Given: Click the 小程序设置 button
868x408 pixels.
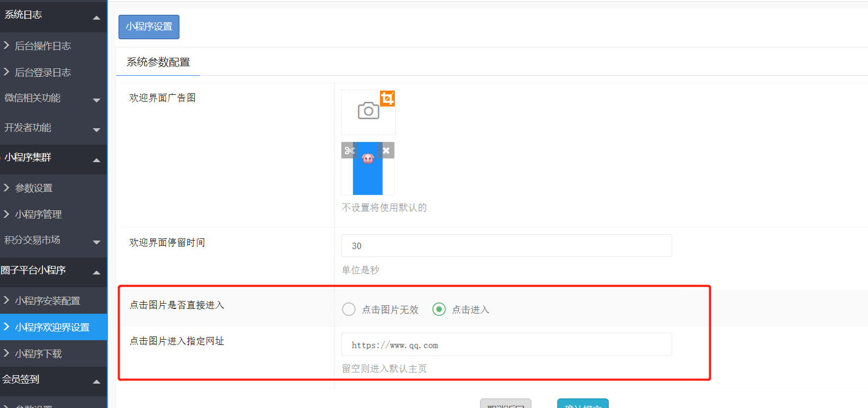Looking at the screenshot, I should (x=149, y=27).
